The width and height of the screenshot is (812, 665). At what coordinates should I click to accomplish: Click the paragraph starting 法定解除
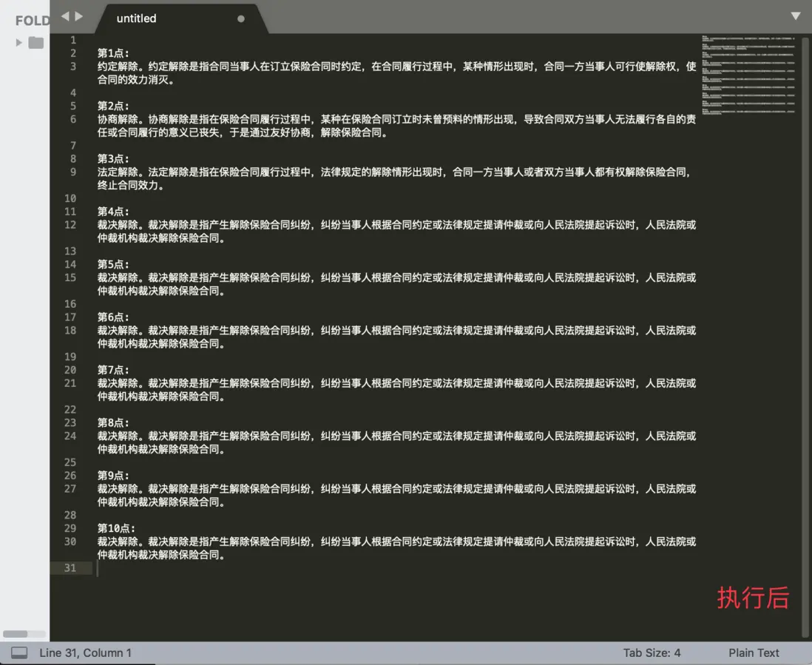(395, 179)
